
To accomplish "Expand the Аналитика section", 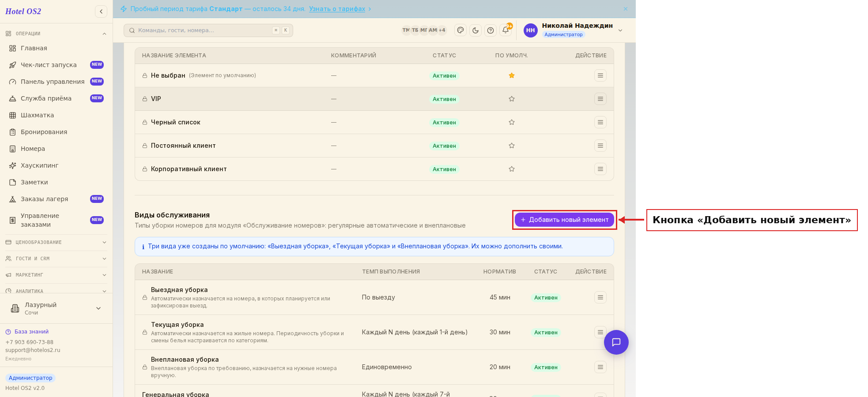I will click(x=56, y=291).
